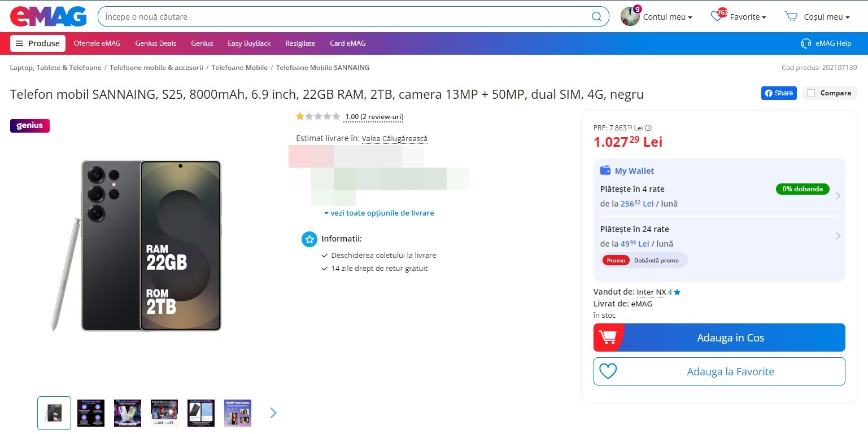
Task: Open Resigilate menu item
Action: tap(300, 43)
